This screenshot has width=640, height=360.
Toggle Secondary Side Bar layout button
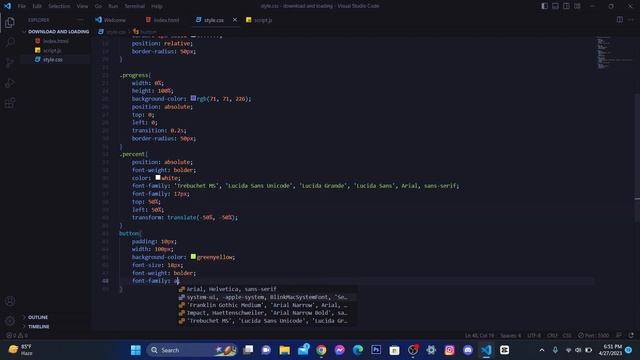(x=567, y=6)
